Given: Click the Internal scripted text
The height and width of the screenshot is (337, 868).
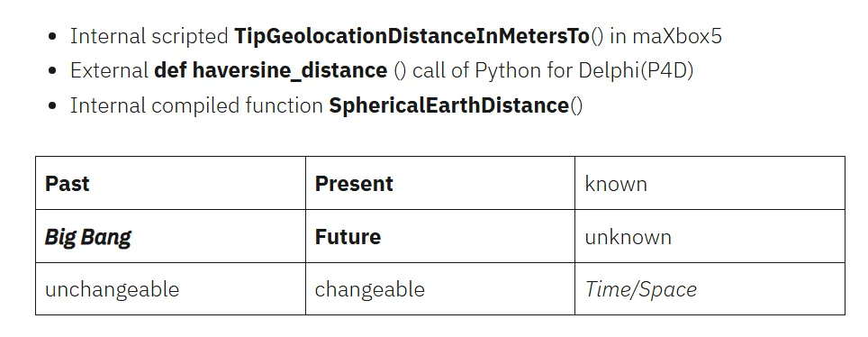Looking at the screenshot, I should [x=149, y=37].
